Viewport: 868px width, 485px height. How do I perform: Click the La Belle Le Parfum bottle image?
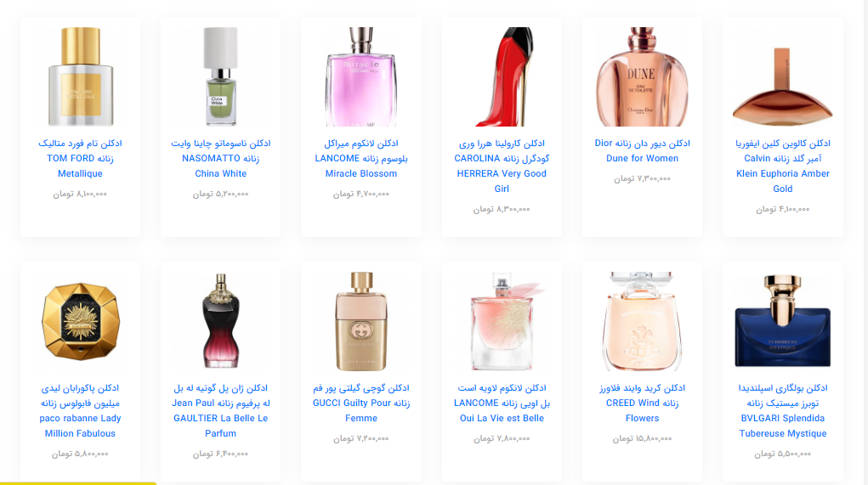220,321
